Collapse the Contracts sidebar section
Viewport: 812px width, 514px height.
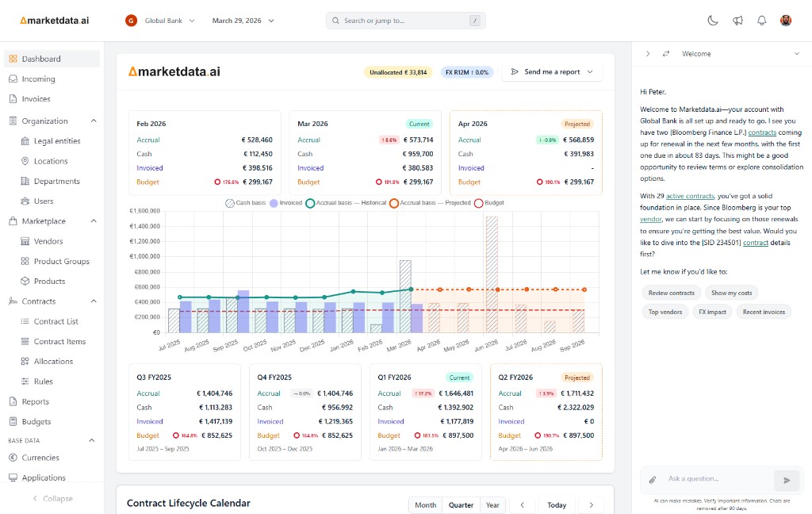pyautogui.click(x=94, y=301)
